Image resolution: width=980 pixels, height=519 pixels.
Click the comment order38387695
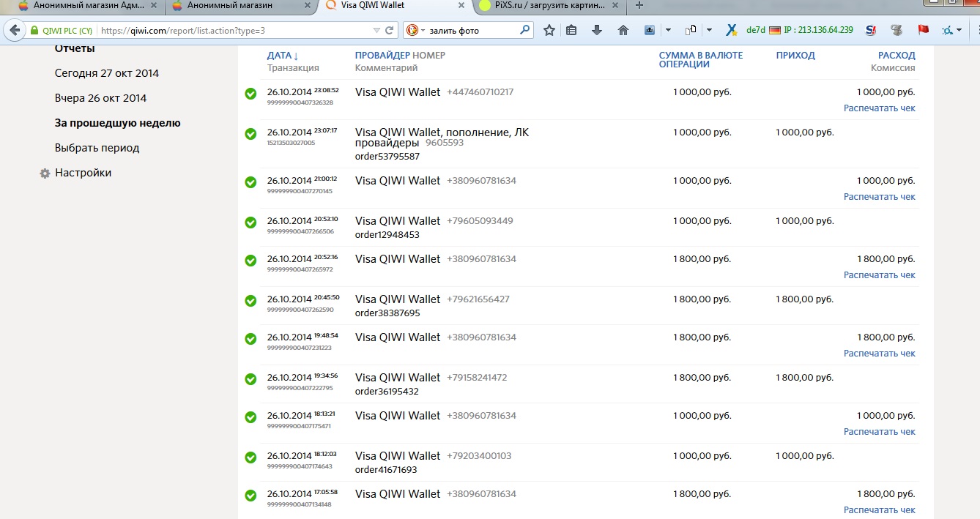coord(387,313)
